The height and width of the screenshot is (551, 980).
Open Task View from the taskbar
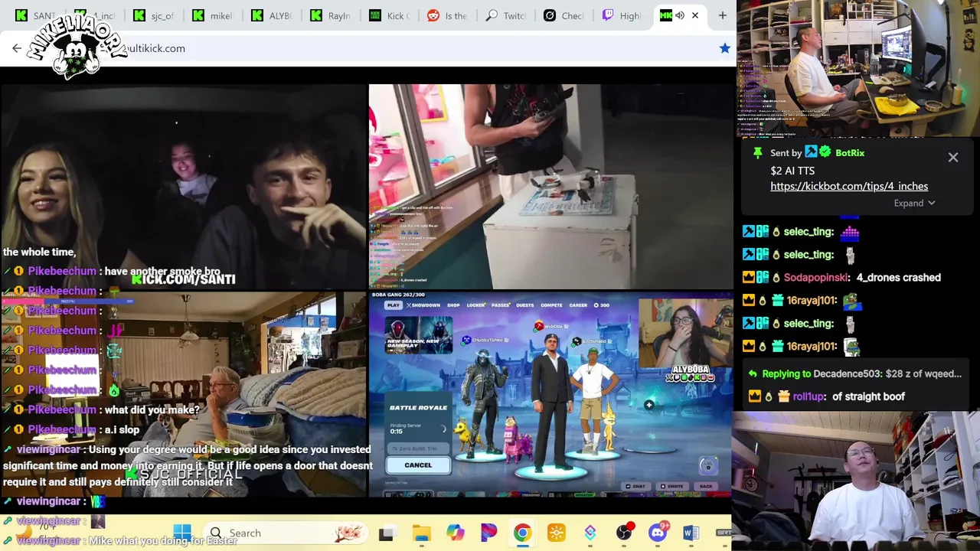[x=386, y=533]
